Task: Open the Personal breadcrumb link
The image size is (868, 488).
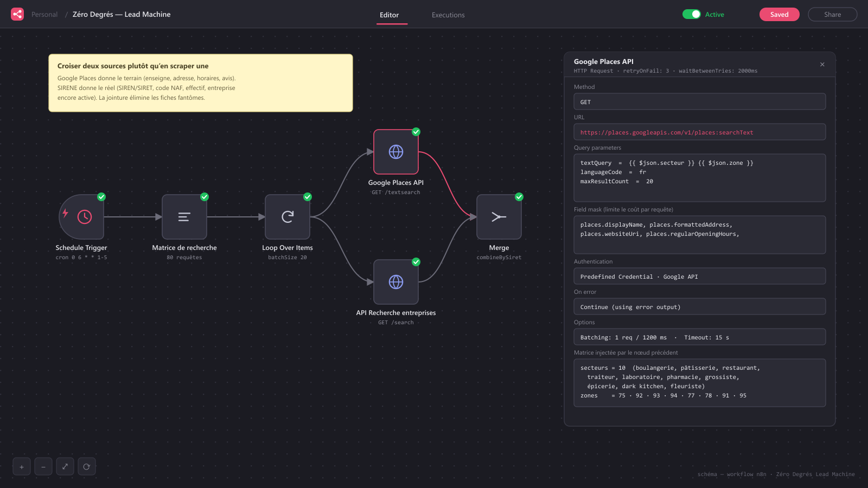Action: tap(44, 15)
